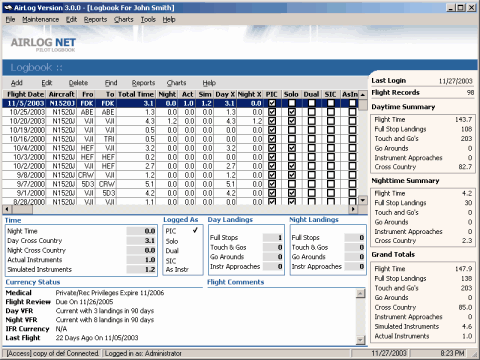Open the Maintenance menu

point(40,20)
